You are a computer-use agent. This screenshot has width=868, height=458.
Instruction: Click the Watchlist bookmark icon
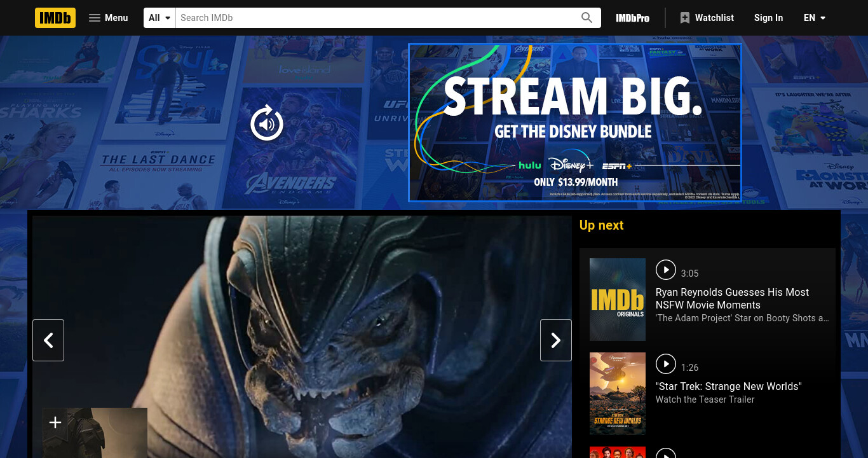pos(684,18)
